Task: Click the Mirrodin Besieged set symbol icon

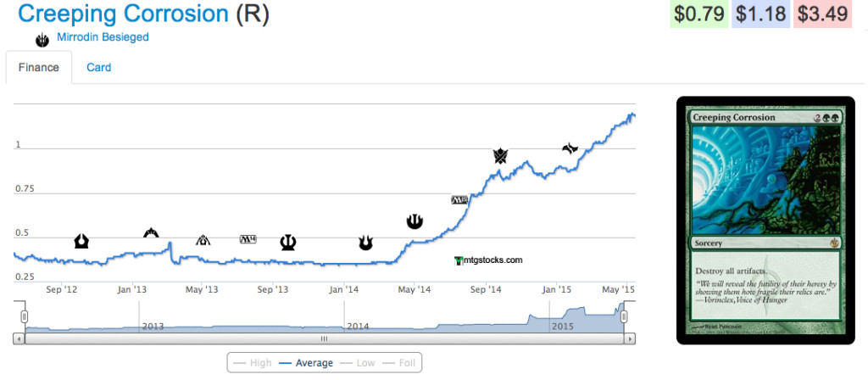Action: [42, 40]
